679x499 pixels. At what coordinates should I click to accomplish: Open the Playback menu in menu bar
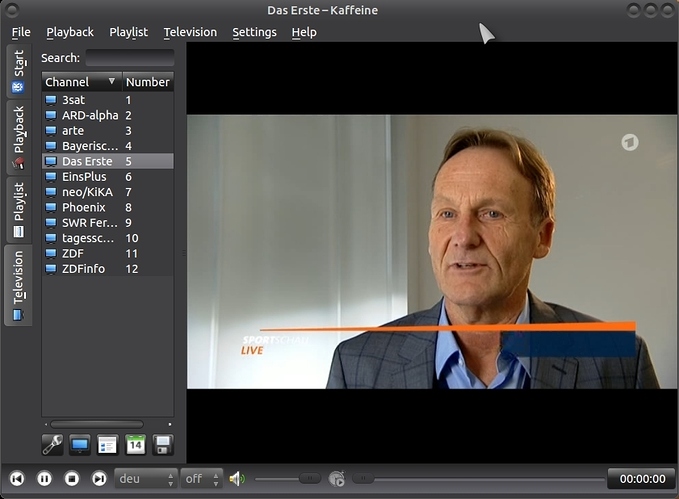pos(70,32)
